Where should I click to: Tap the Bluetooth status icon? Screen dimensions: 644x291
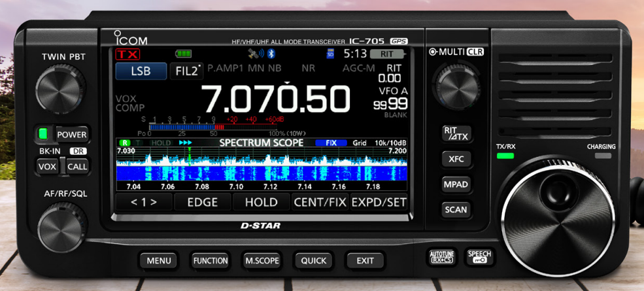pos(273,54)
